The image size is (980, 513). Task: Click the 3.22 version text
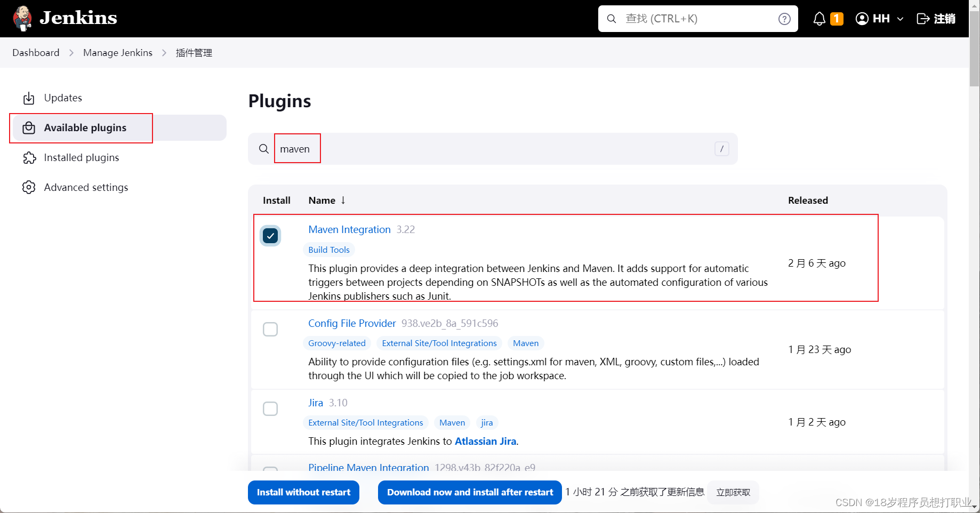coord(405,229)
